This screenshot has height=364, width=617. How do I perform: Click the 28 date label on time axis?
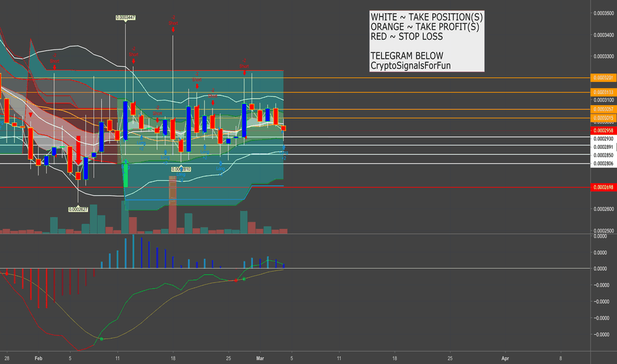(x=7, y=359)
